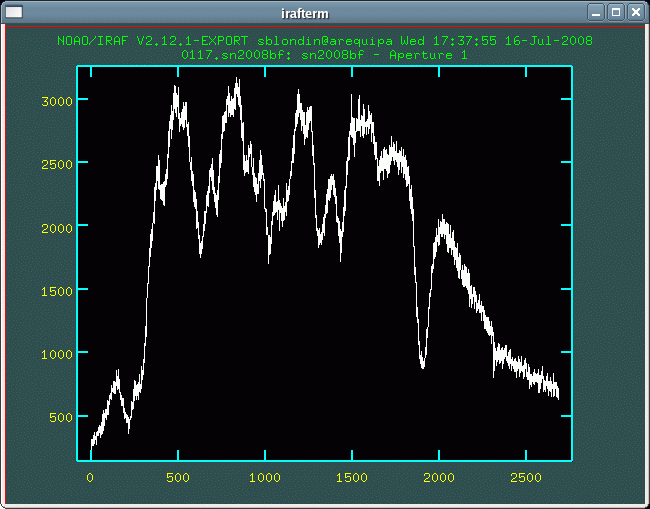Click the 1500 label on the x-axis
Screen dimensions: 650x509
pos(351,477)
